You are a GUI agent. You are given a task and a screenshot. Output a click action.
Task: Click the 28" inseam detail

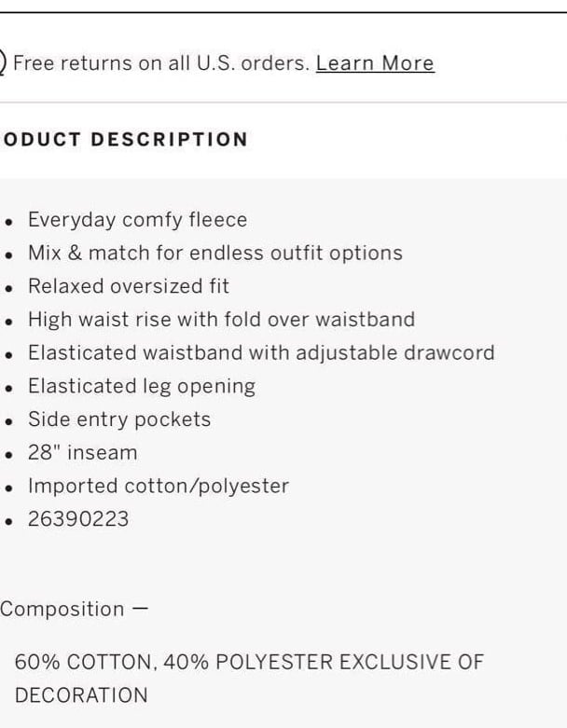(83, 453)
